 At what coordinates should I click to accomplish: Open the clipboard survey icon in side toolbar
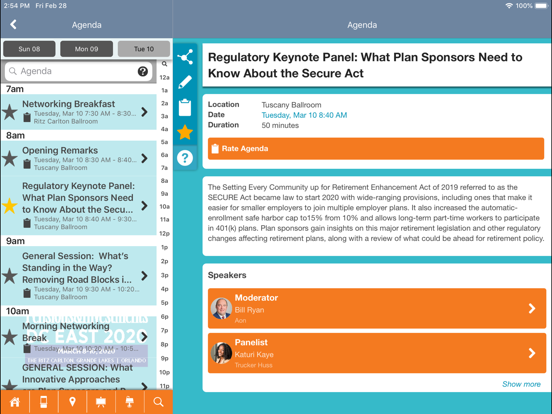tap(185, 107)
